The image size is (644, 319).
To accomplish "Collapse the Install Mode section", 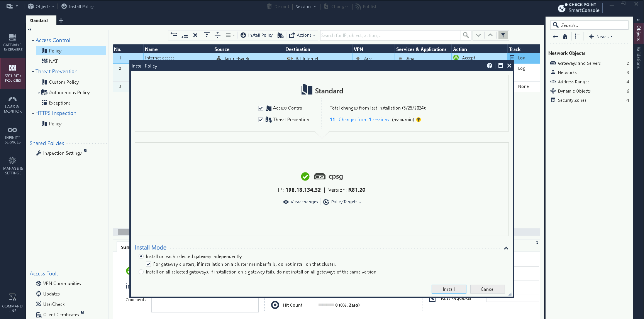I will coord(506,248).
